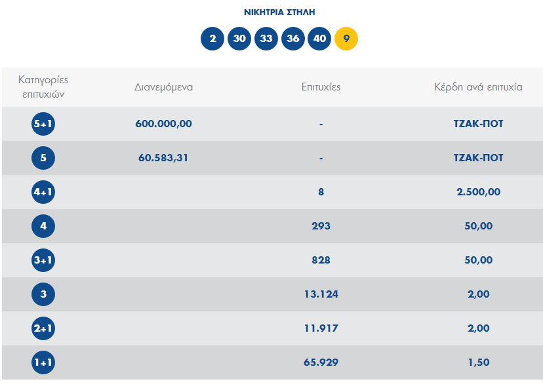Select the 1+1 category badge
The height and width of the screenshot is (392, 543).
click(x=43, y=363)
